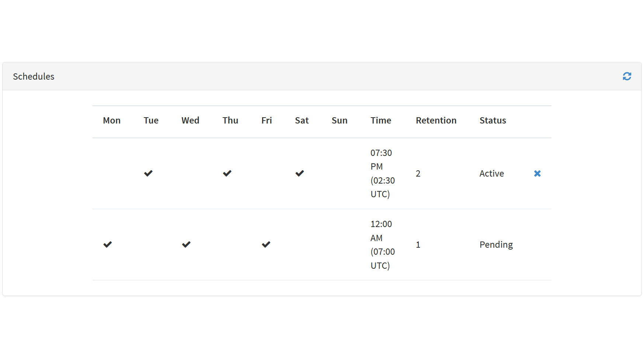Open the Retention column header
The image size is (644, 362).
[436, 120]
